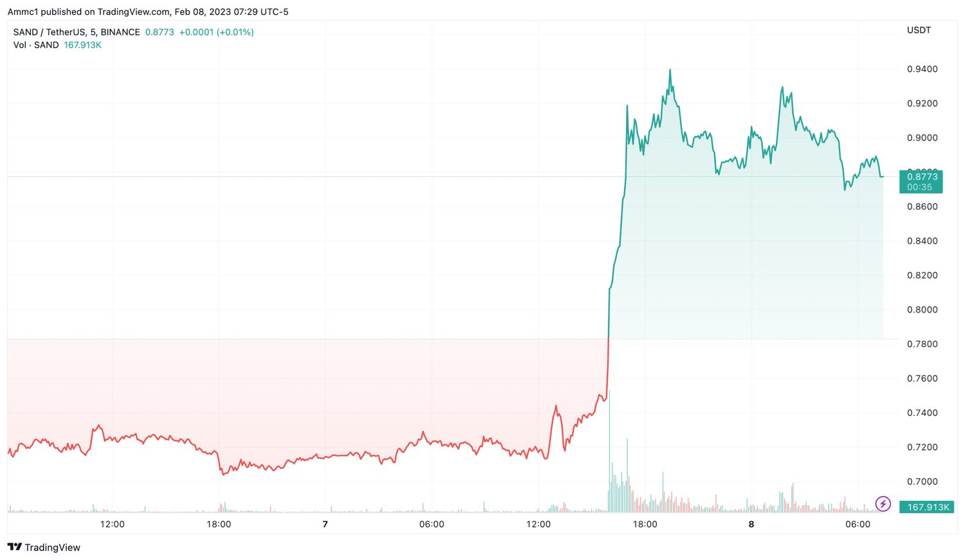
Task: Click the header volume value 167.913K
Action: 83,45
